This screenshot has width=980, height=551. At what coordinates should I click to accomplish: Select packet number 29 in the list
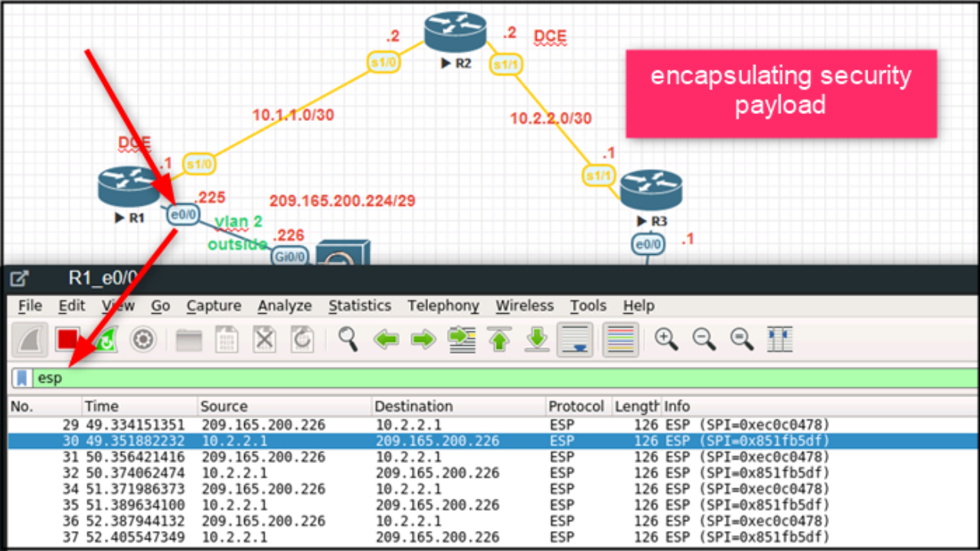(x=492, y=425)
